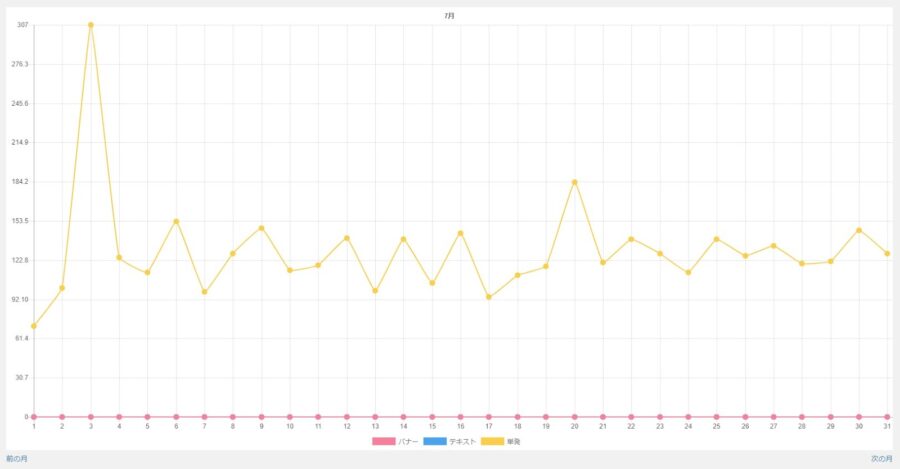This screenshot has width=900, height=469.
Task: Toggle the テキスト legend series
Action: click(450, 441)
